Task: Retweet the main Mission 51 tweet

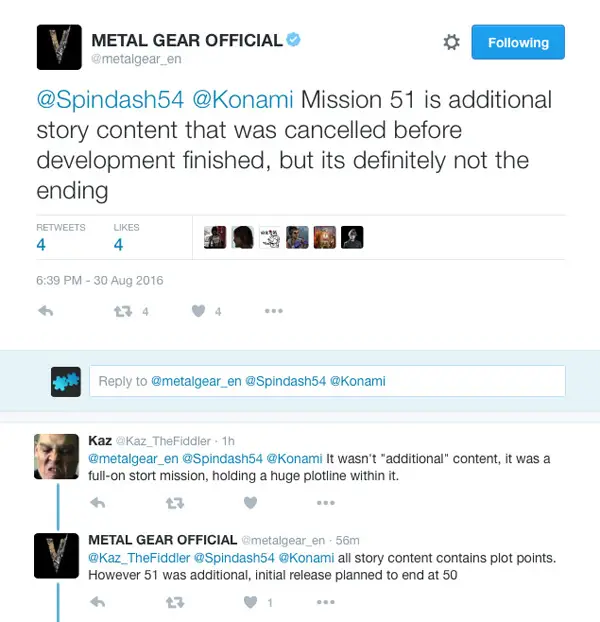Action: [123, 311]
